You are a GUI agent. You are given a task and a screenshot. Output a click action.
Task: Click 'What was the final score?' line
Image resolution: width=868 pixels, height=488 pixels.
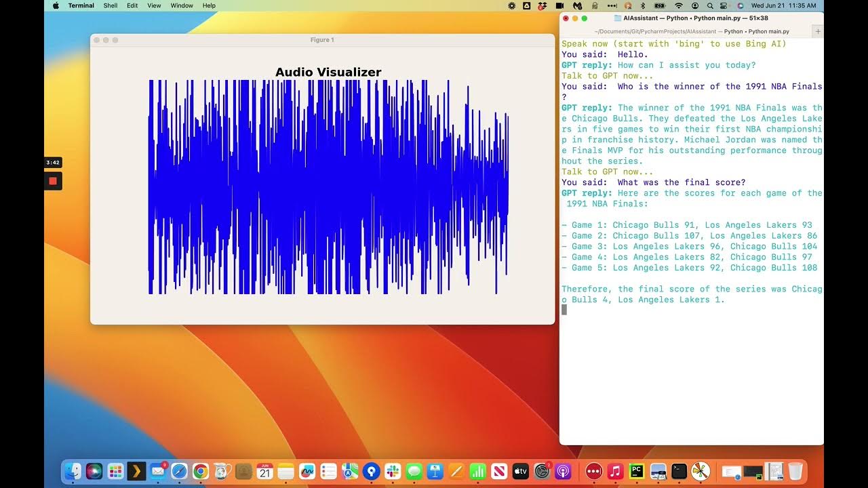click(x=654, y=182)
